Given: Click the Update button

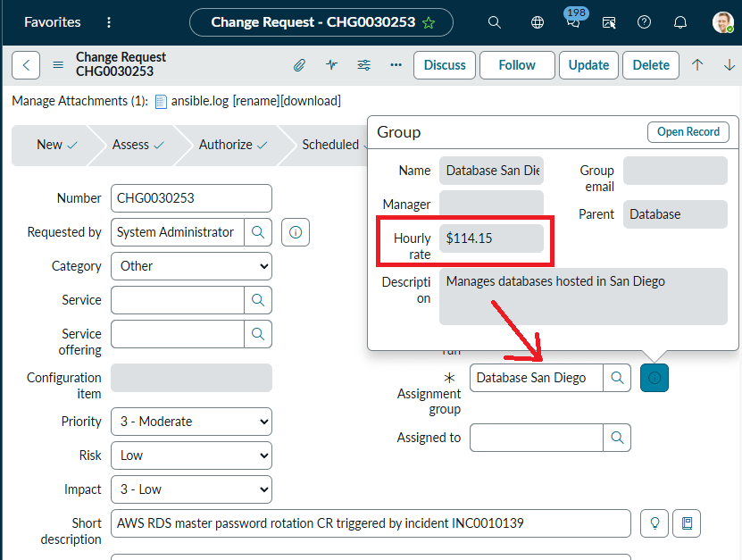Looking at the screenshot, I should point(588,65).
